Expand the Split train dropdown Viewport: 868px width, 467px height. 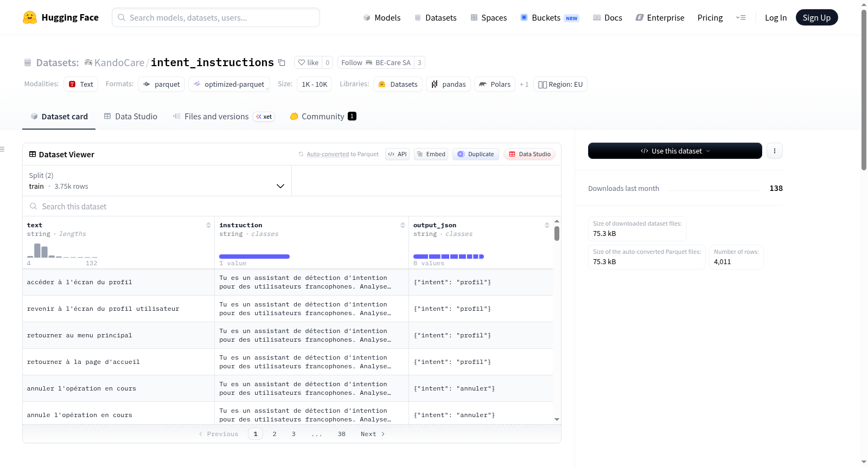click(x=157, y=181)
